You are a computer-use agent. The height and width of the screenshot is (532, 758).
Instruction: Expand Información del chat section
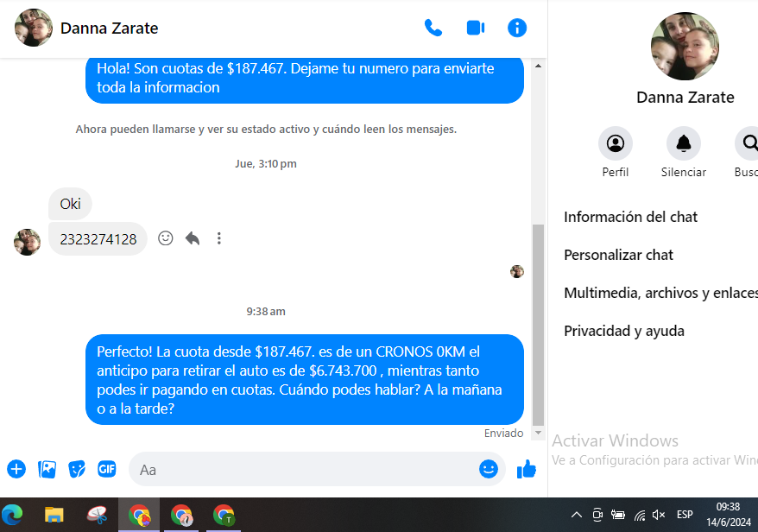point(631,217)
